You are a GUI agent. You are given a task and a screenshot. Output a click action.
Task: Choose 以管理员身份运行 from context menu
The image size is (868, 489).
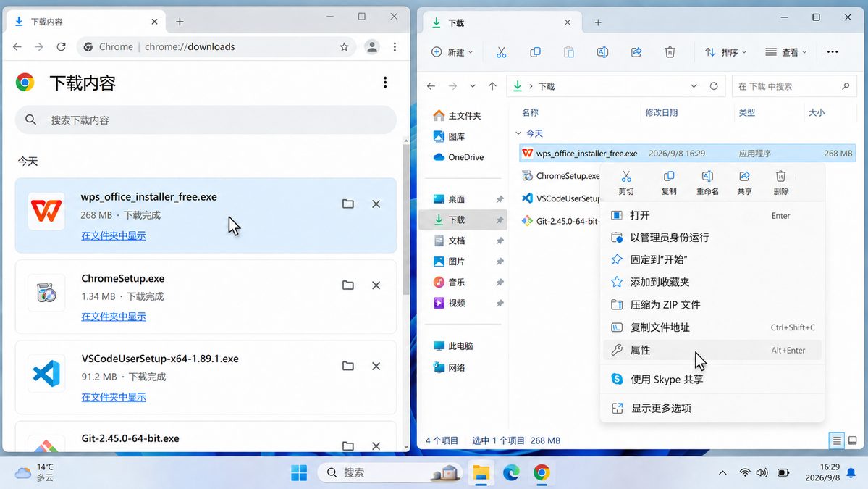pos(712,238)
